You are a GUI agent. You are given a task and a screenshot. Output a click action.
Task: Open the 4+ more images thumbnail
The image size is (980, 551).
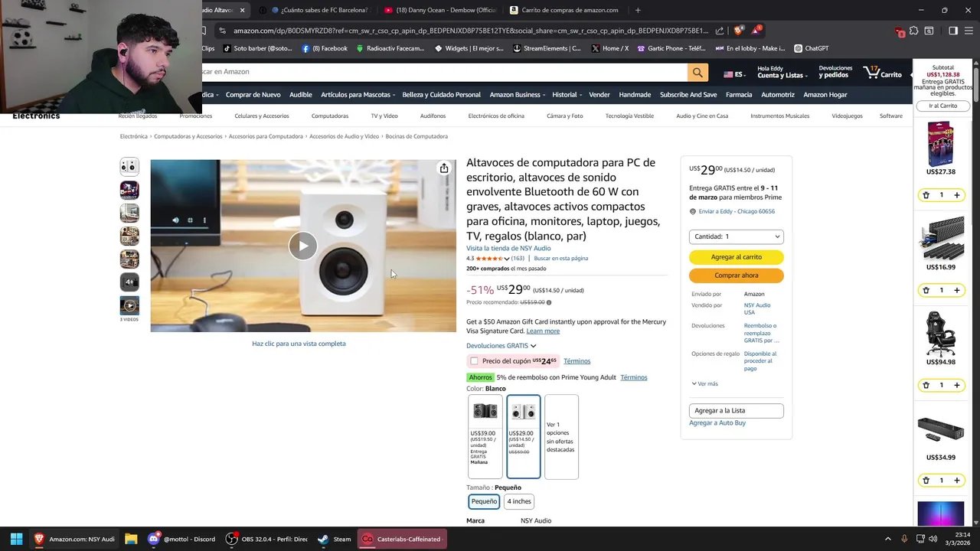129,282
